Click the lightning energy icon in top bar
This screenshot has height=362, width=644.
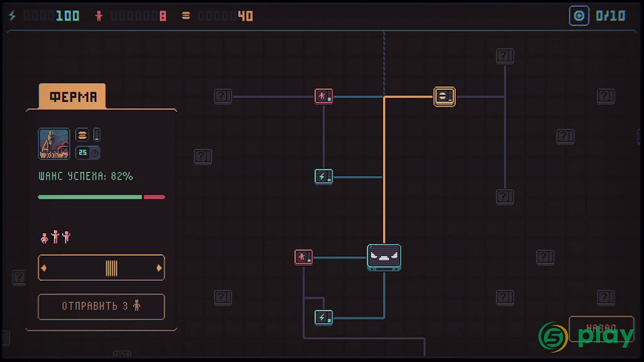pos(13,16)
